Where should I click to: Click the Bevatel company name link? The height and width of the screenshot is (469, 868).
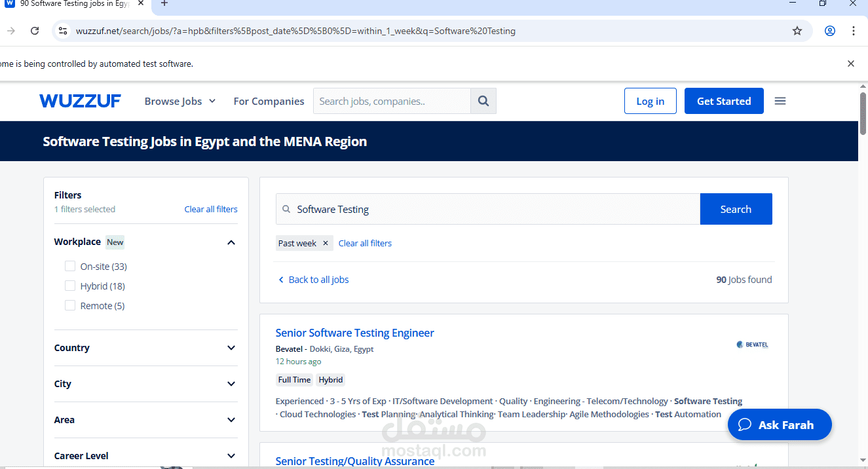(x=289, y=349)
